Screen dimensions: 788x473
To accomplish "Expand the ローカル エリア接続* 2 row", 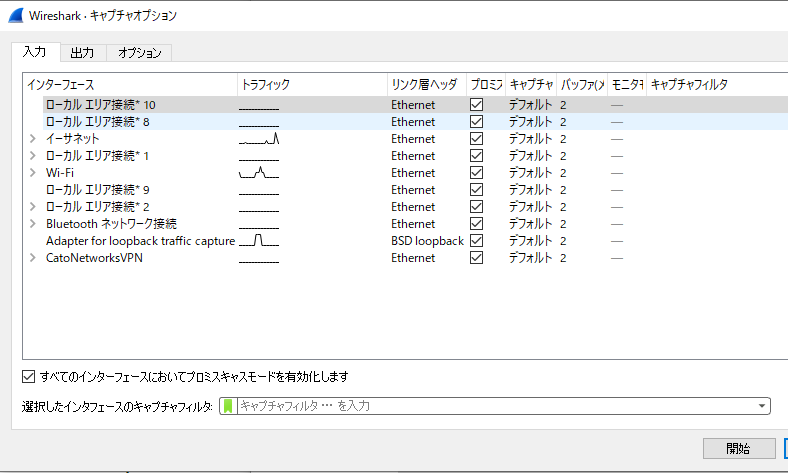I will point(33,207).
